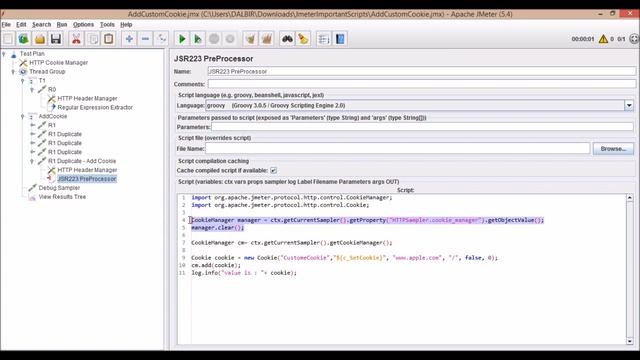Screen dimensions: 640x360
Task: Click script line 'cm.add(cookie);'
Action: 216,265
